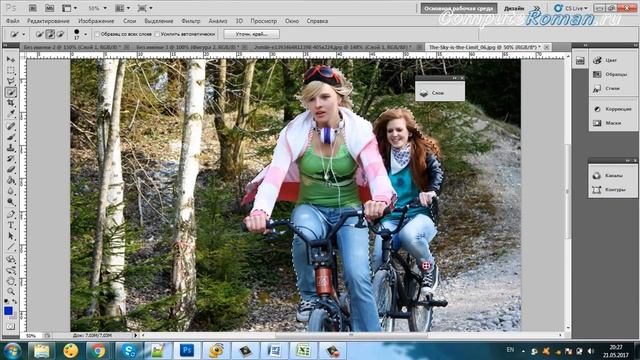Switch foreground and background colors
Viewport: 640px width, 360px height.
pos(14,302)
